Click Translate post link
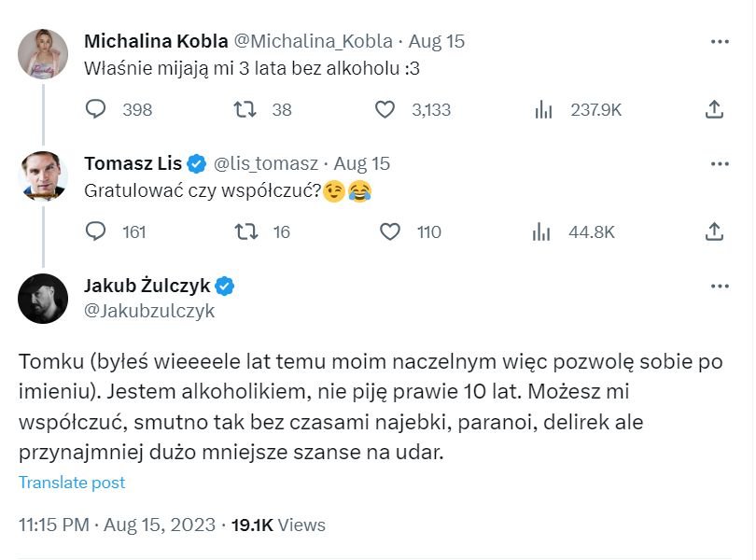This screenshot has width=756, height=560. pos(72,483)
